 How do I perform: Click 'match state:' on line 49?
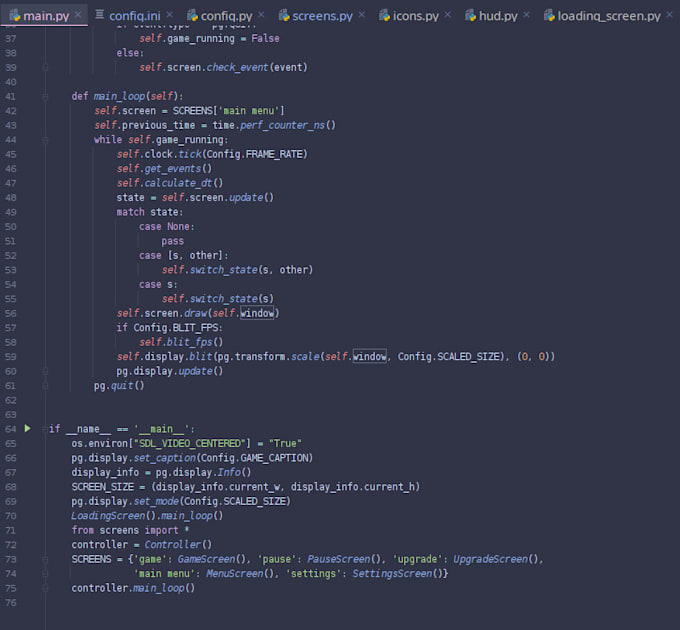150,212
